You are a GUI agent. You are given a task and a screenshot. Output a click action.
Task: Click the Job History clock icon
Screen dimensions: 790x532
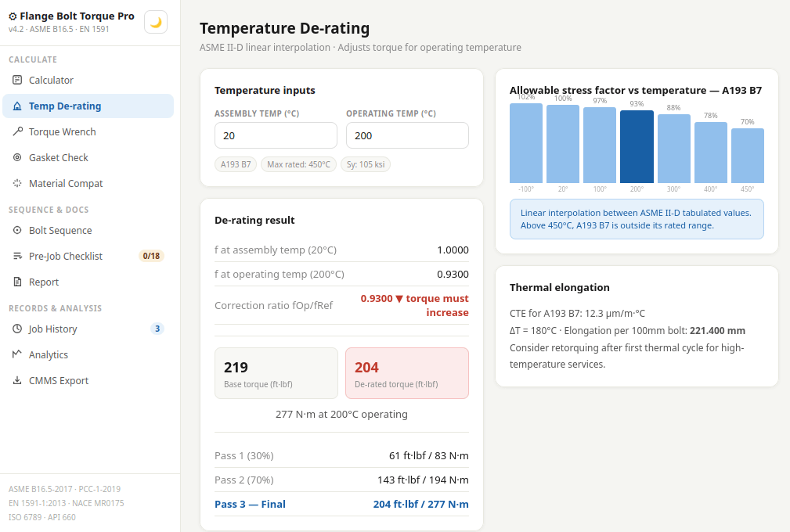click(x=18, y=329)
